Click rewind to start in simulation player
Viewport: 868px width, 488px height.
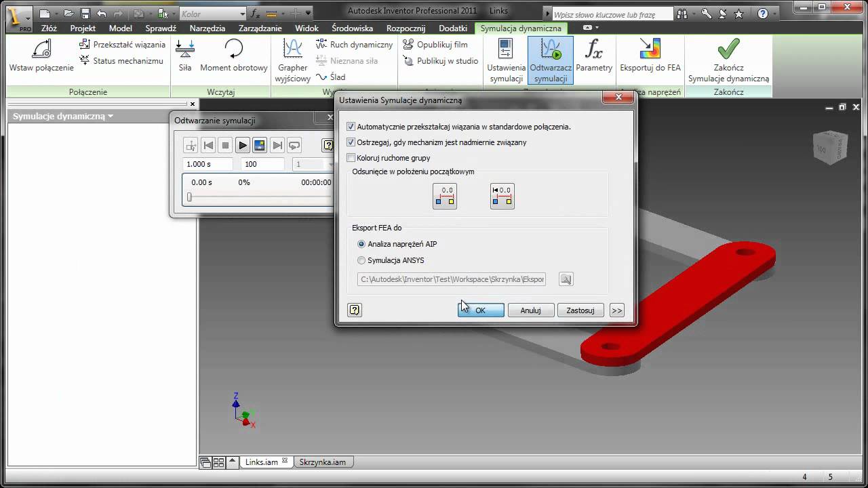click(209, 145)
